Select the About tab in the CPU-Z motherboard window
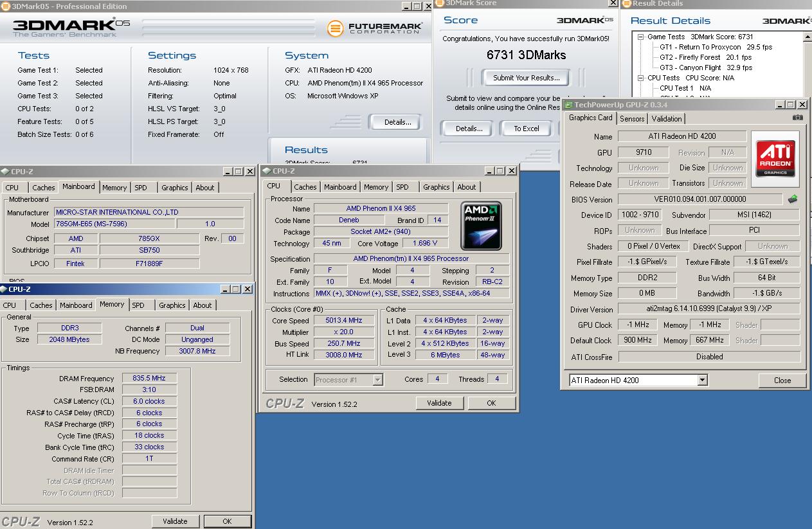This screenshot has height=529, width=812. coord(205,188)
